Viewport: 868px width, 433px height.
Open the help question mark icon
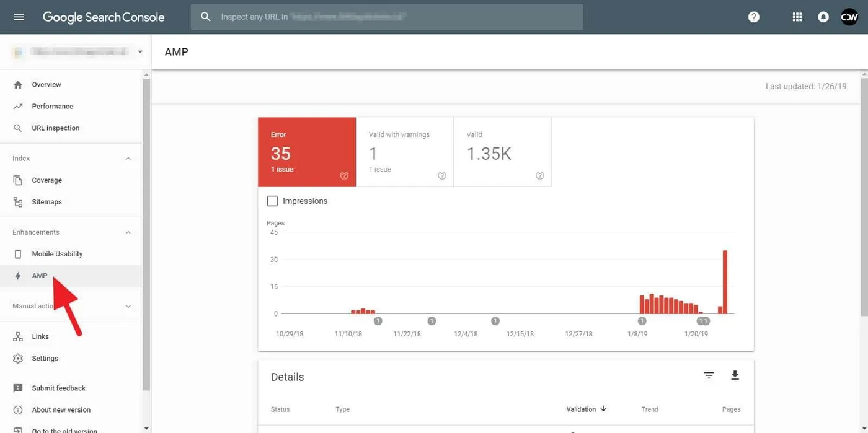[x=754, y=17]
